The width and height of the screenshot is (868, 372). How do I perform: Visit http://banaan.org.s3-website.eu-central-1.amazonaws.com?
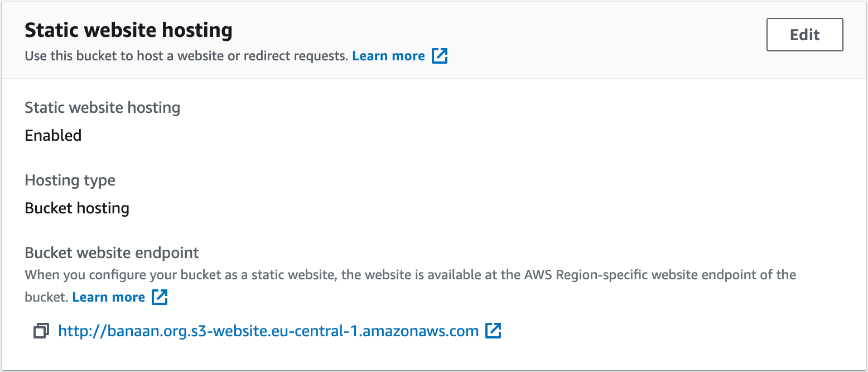coord(268,331)
